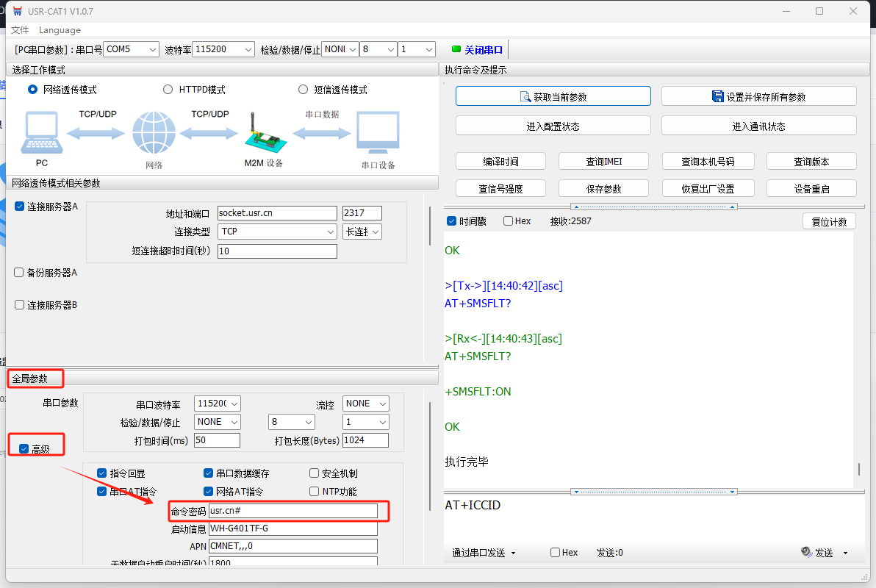Click the receive log vertical scrollbar
This screenshot has height=588, width=876.
coord(858,469)
